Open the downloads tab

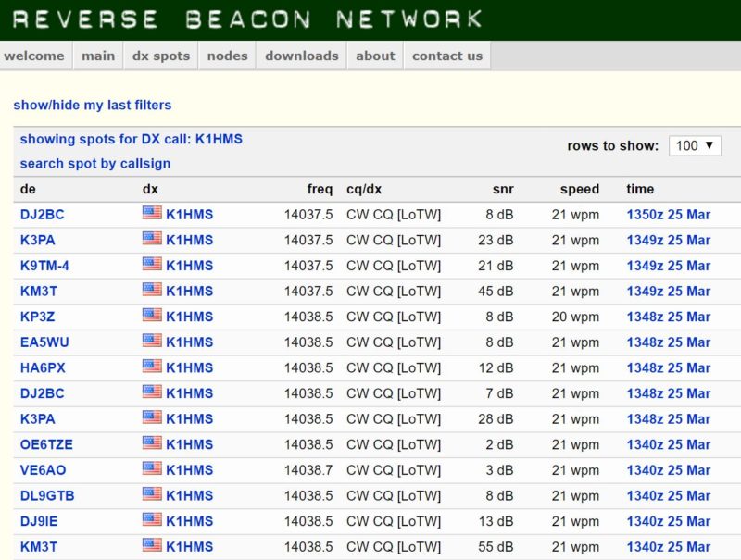tap(302, 56)
